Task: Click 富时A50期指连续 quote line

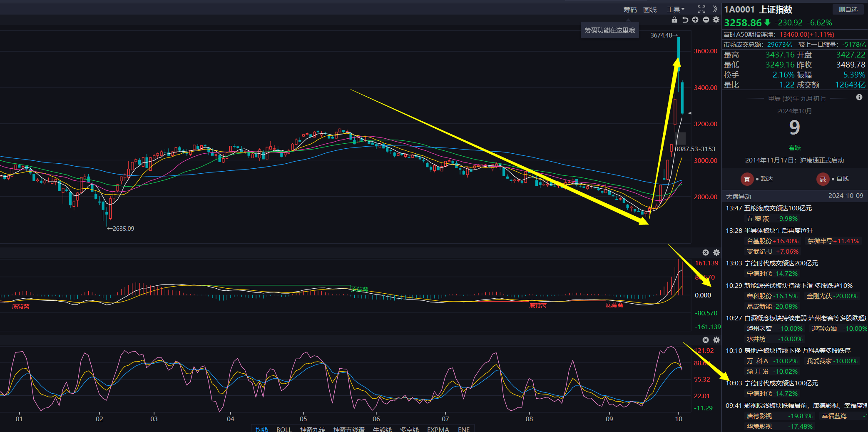Action: point(779,35)
